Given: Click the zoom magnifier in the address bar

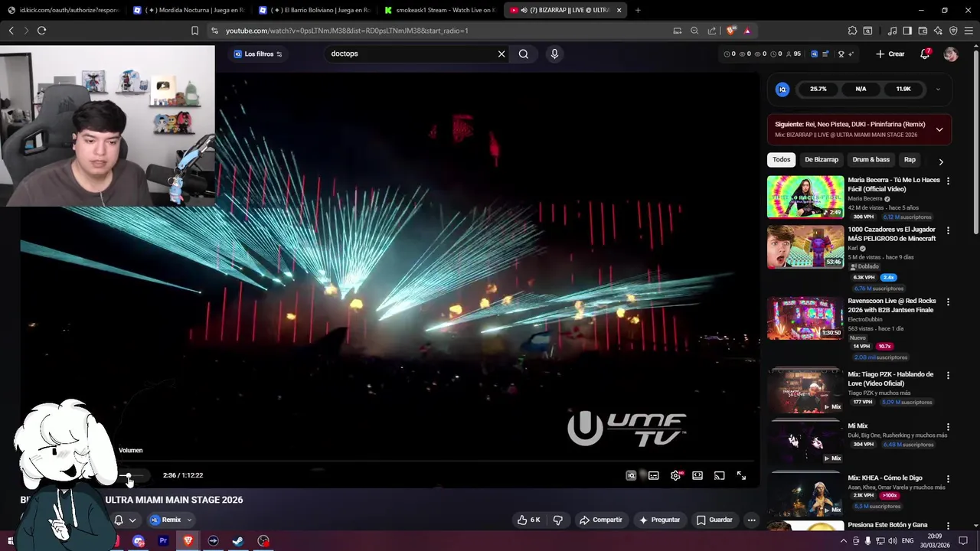Looking at the screenshot, I should (694, 31).
